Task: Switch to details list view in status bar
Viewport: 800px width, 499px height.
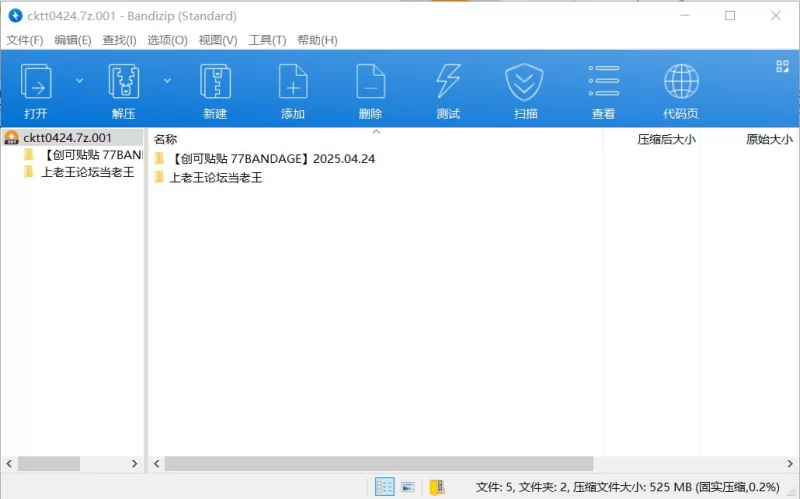Action: [385, 487]
